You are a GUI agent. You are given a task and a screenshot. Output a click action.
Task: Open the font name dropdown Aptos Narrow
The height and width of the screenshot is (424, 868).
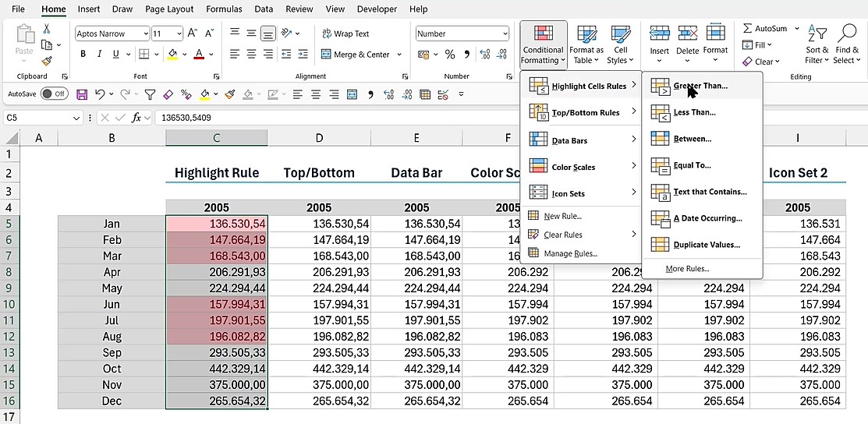click(x=145, y=34)
